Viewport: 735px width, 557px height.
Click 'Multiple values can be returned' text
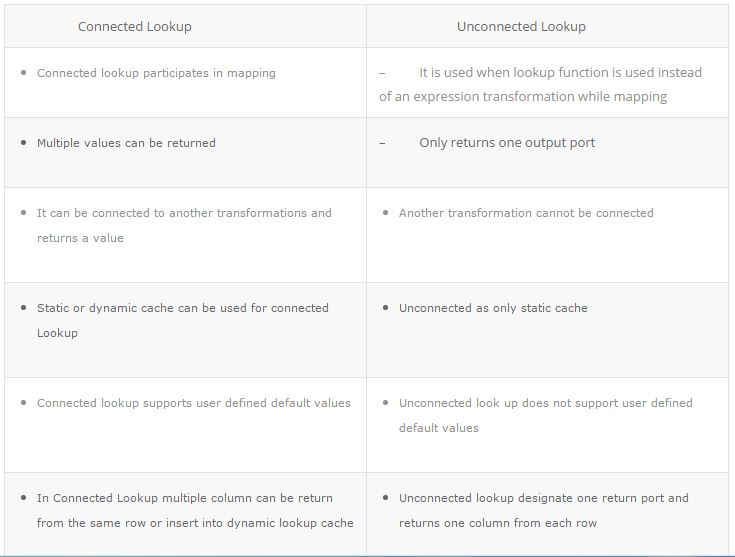[x=126, y=143]
